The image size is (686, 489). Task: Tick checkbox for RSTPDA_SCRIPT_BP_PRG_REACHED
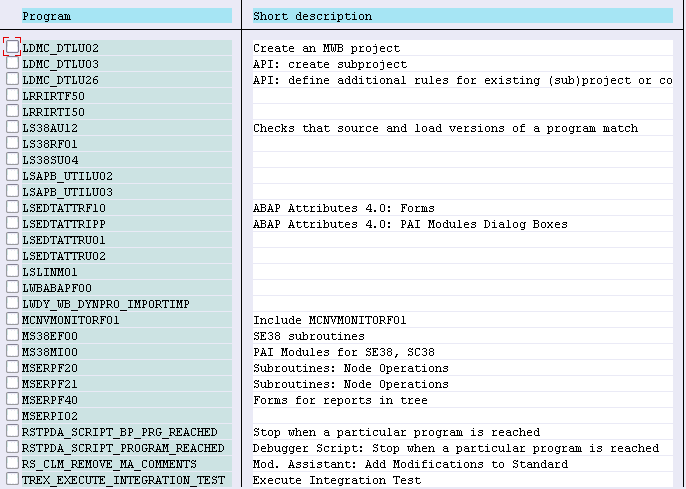pos(12,430)
